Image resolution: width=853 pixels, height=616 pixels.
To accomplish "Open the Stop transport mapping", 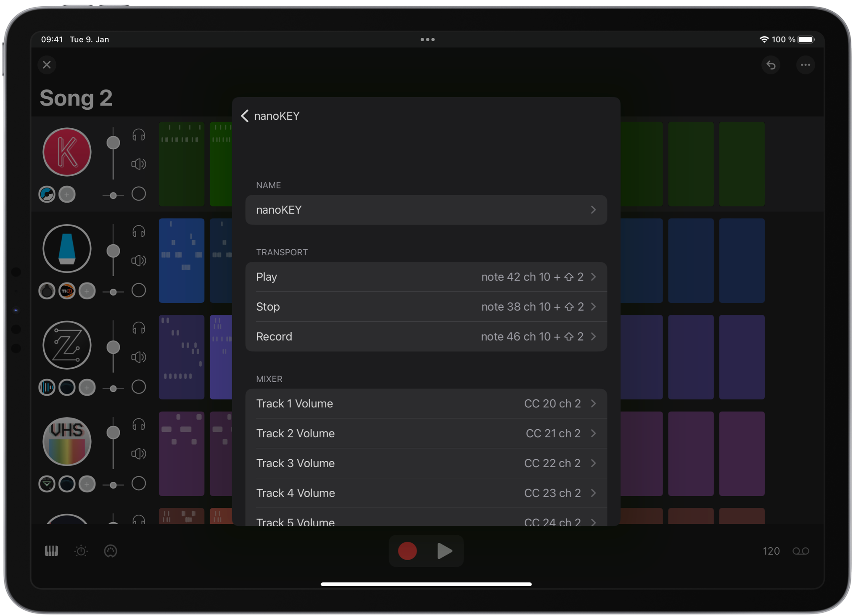I will (426, 307).
